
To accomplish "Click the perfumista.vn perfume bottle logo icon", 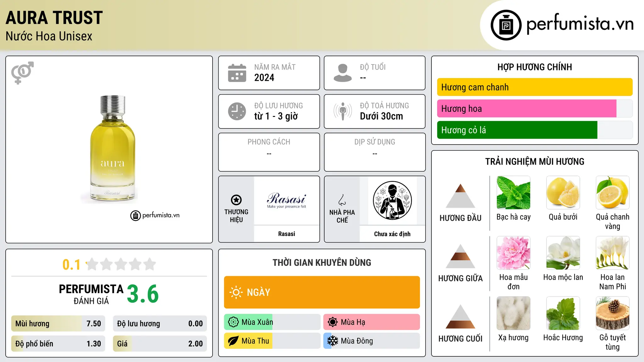I will pyautogui.click(x=506, y=25).
